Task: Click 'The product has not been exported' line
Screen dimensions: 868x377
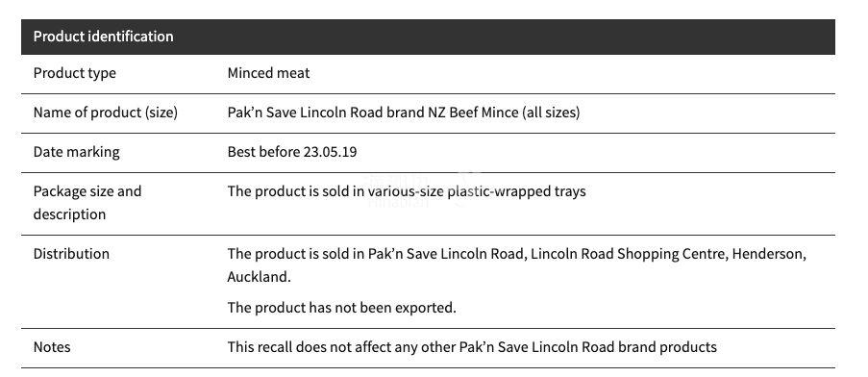Action: tap(341, 308)
